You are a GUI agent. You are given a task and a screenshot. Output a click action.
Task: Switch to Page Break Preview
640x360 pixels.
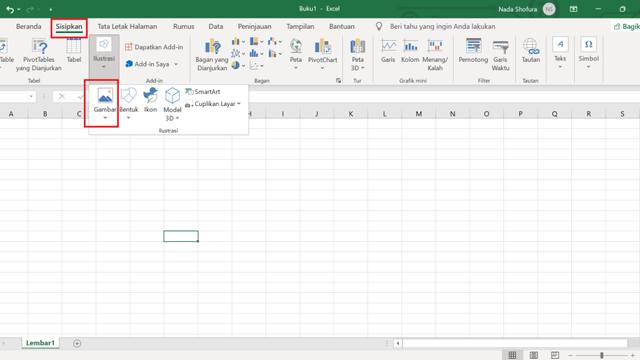pyautogui.click(x=555, y=355)
